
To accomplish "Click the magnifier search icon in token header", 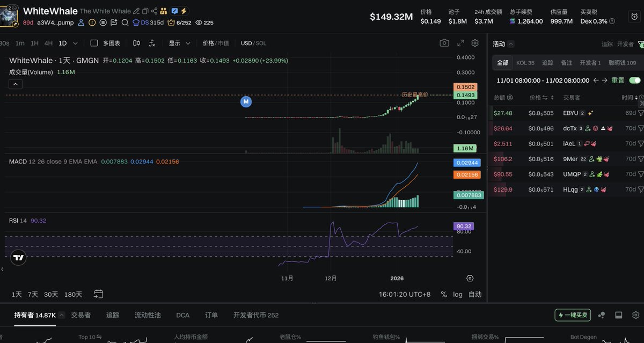I will 125,23.
